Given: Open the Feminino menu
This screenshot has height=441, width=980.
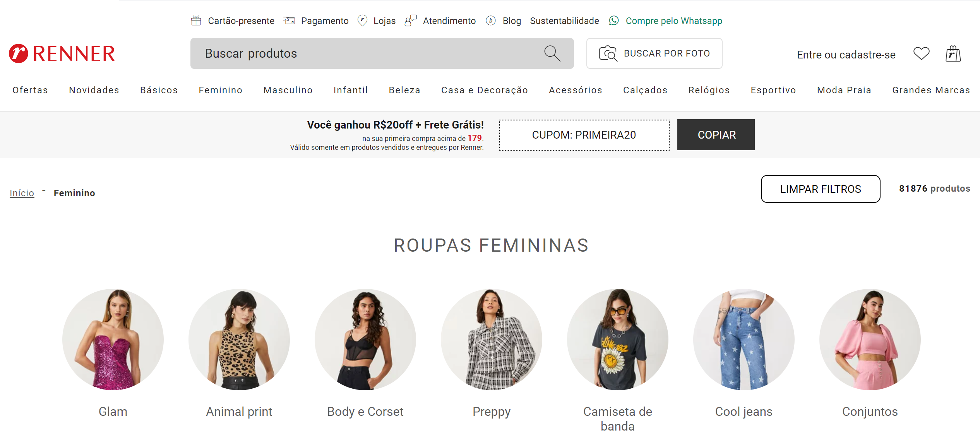Looking at the screenshot, I should (x=220, y=90).
